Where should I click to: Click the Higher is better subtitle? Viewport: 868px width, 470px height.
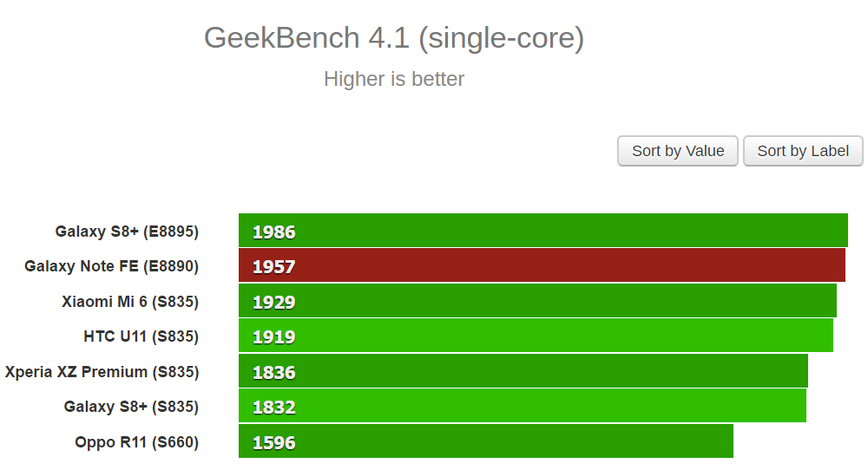point(394,79)
